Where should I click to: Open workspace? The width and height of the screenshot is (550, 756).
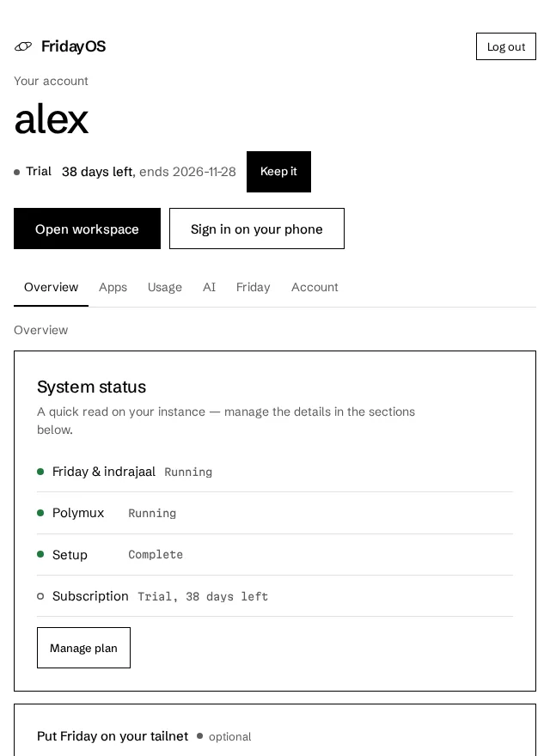click(x=87, y=229)
